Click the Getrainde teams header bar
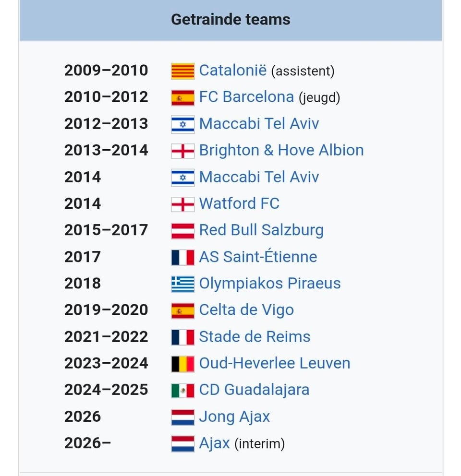Image resolution: width=461 pixels, height=476 pixels. pyautogui.click(x=230, y=20)
